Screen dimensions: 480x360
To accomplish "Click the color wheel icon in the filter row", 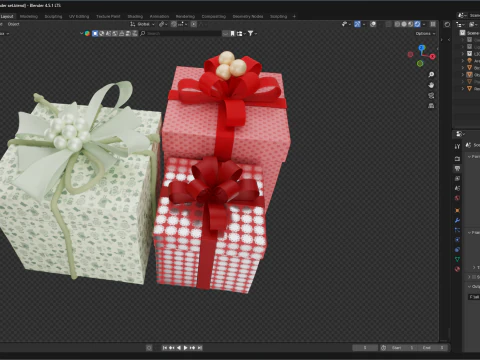I will [x=87, y=33].
